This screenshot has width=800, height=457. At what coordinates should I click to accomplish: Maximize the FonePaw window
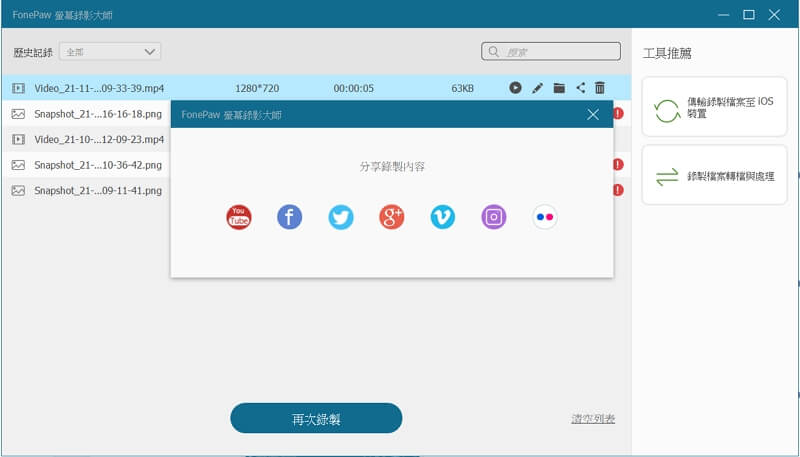(749, 15)
